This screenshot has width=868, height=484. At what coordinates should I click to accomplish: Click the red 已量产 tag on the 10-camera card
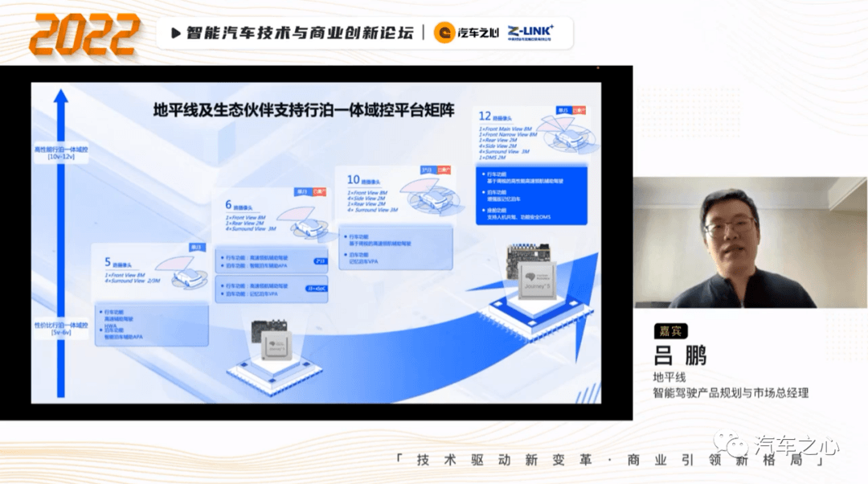coord(444,170)
